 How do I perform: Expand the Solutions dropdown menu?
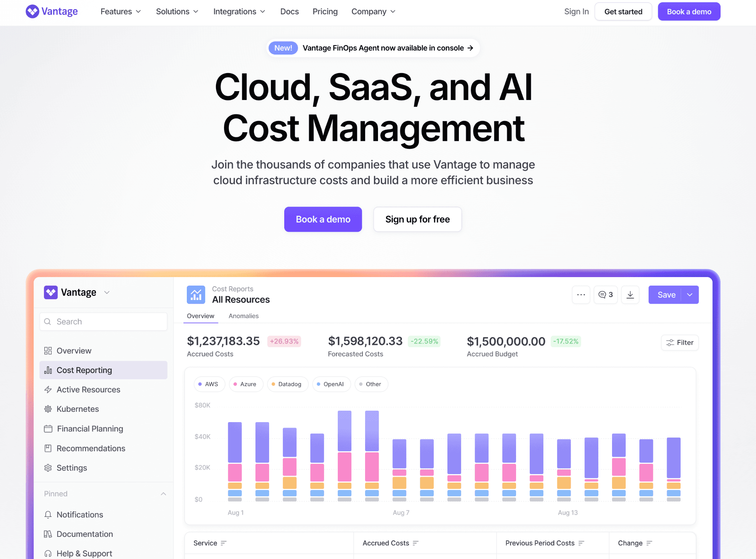[x=177, y=11]
